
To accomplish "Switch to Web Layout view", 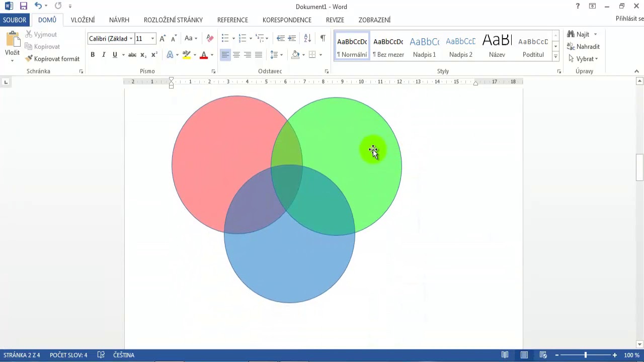I will point(543,355).
